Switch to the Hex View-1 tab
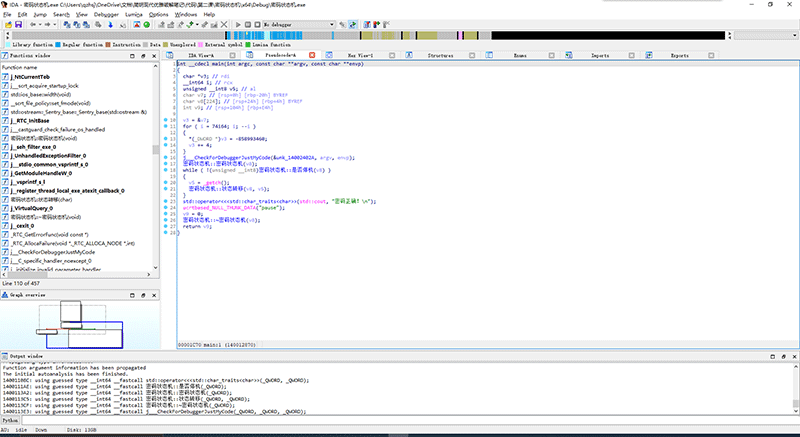 coord(359,56)
